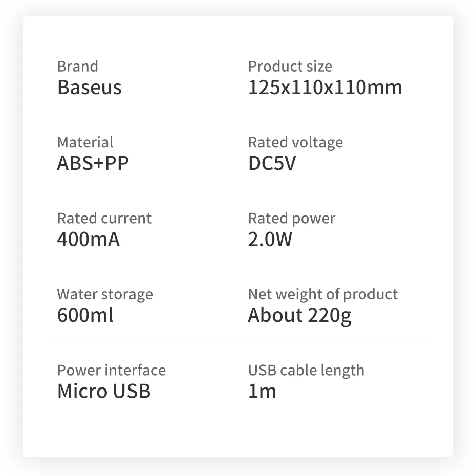This screenshot has width=476, height=476.
Task: Click the Material label
Action: point(85,142)
